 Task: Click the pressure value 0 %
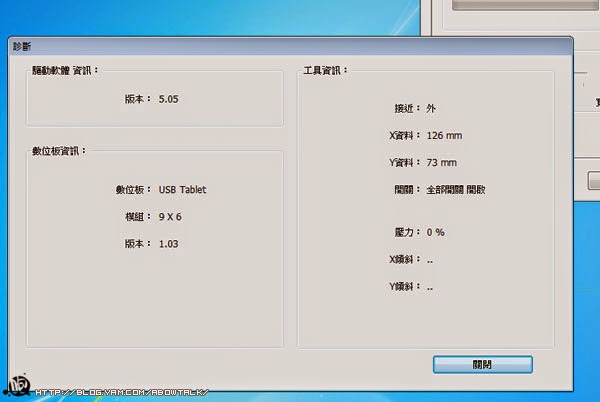pyautogui.click(x=435, y=232)
